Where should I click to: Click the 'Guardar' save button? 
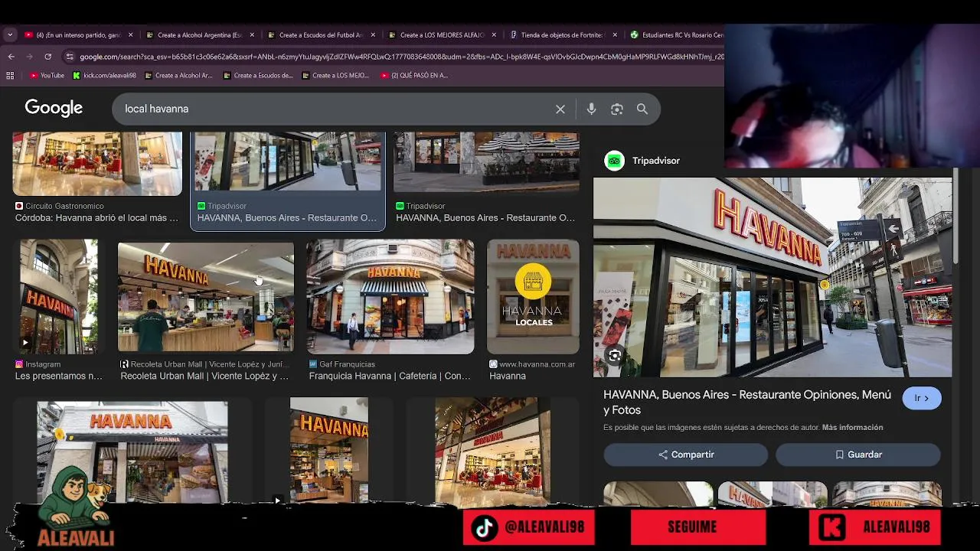(858, 455)
